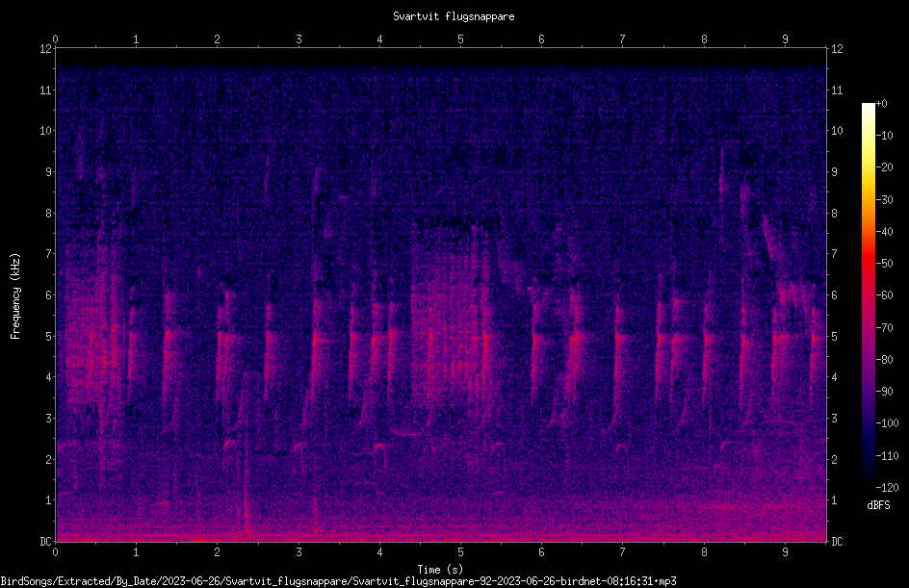Click the 'Svartvit flugsnappare' spectrogram title
Image resolution: width=909 pixels, height=588 pixels.
pyautogui.click(x=454, y=16)
